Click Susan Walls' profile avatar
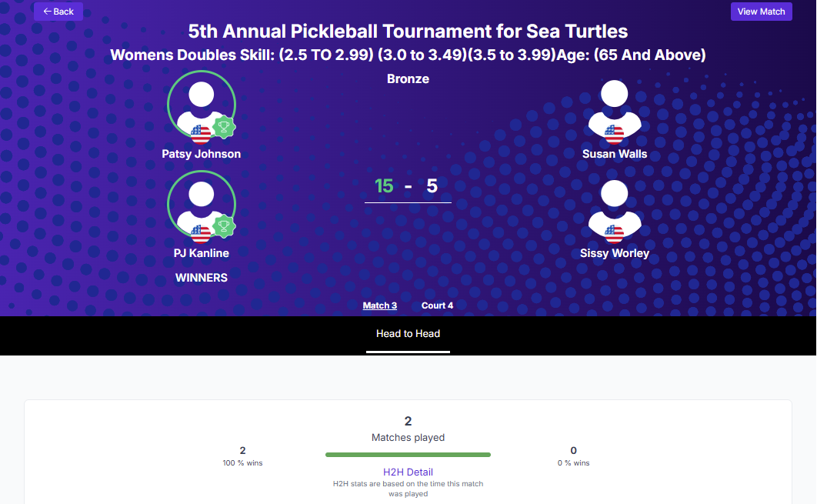The height and width of the screenshot is (504, 817). (x=614, y=107)
